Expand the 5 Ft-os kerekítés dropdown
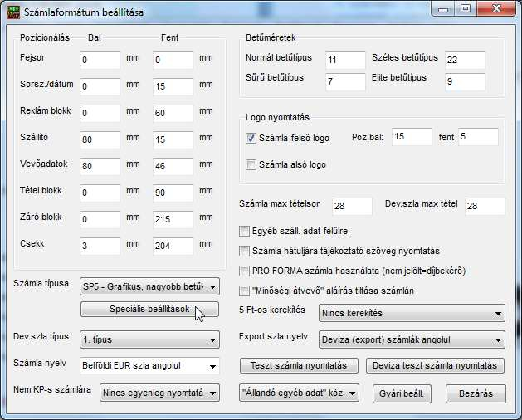The height and width of the screenshot is (420, 522). (412, 313)
